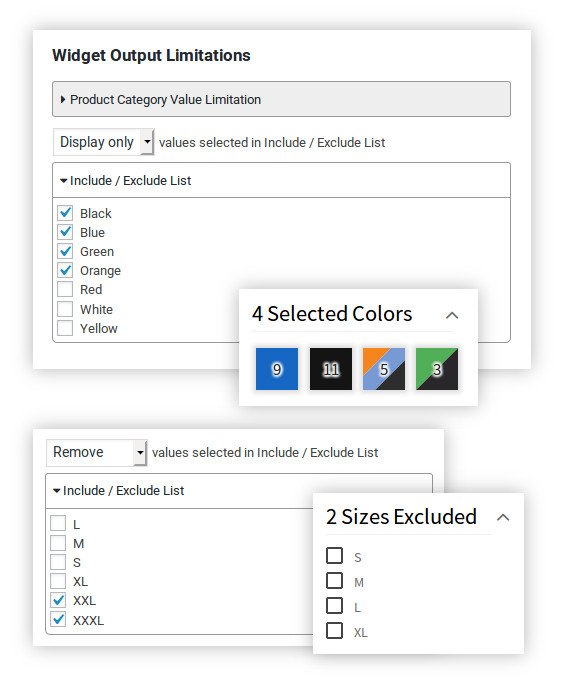The image size is (565, 683).
Task: Check the White color checkbox
Action: (65, 309)
